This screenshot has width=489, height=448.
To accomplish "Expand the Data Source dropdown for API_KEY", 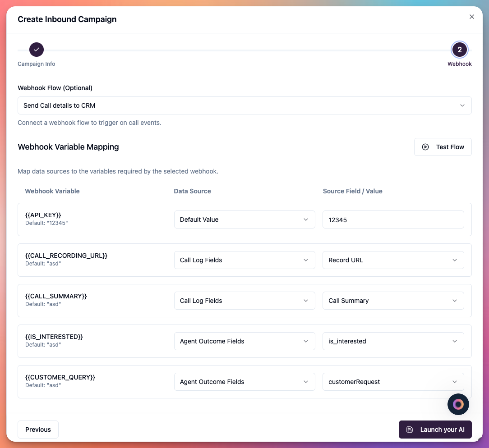I will pyautogui.click(x=244, y=219).
